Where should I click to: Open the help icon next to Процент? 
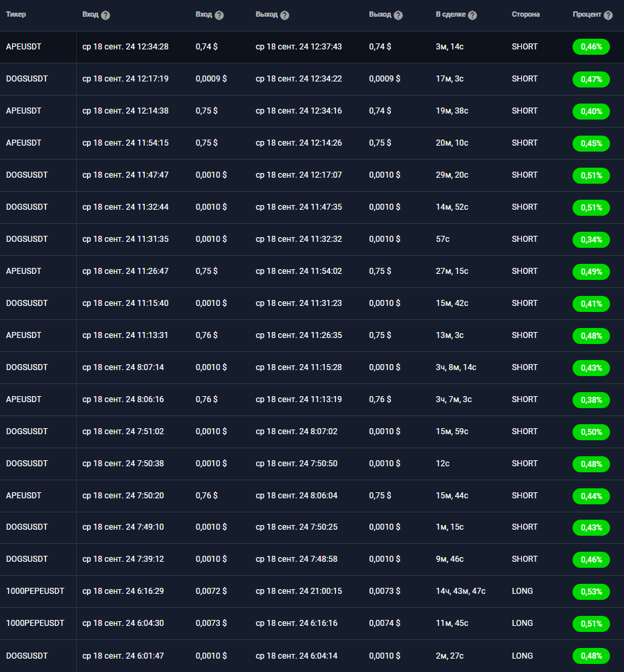[608, 15]
